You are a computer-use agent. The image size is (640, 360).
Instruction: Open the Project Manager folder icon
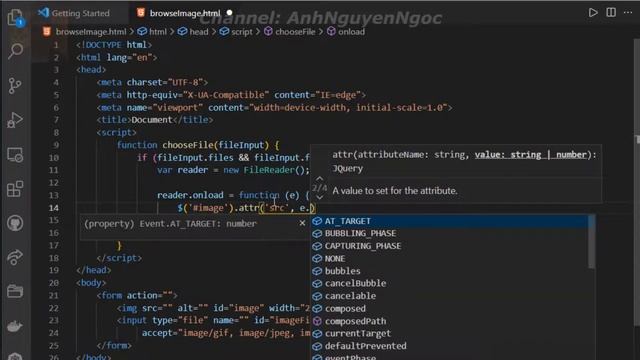coord(16,291)
